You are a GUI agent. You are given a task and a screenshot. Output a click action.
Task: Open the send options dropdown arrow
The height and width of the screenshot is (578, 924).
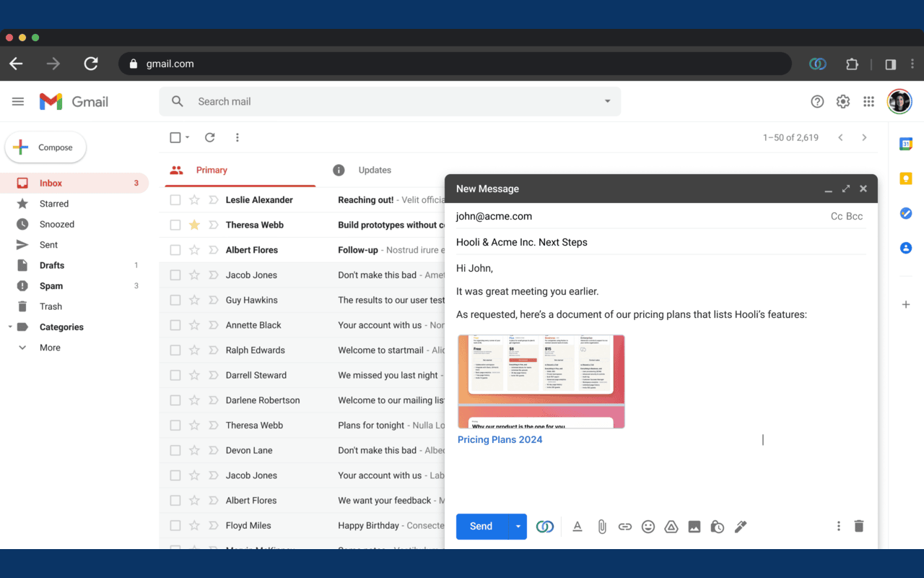click(518, 526)
